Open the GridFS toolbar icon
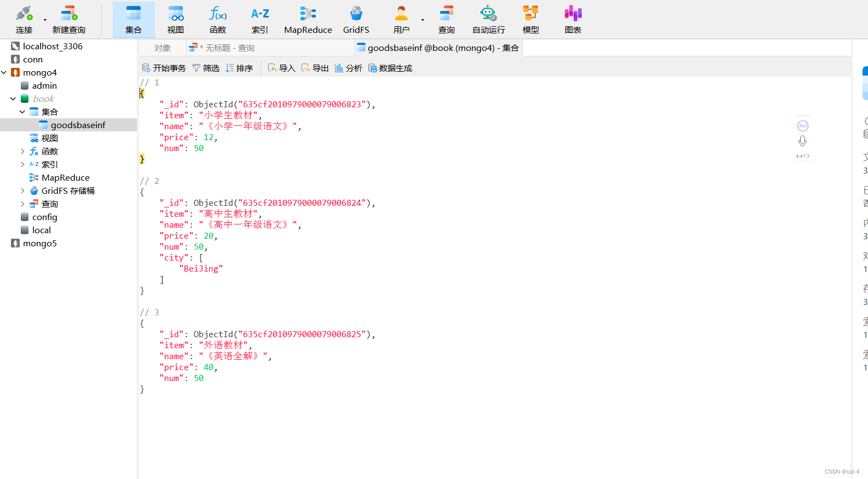The width and height of the screenshot is (868, 479). click(x=356, y=20)
